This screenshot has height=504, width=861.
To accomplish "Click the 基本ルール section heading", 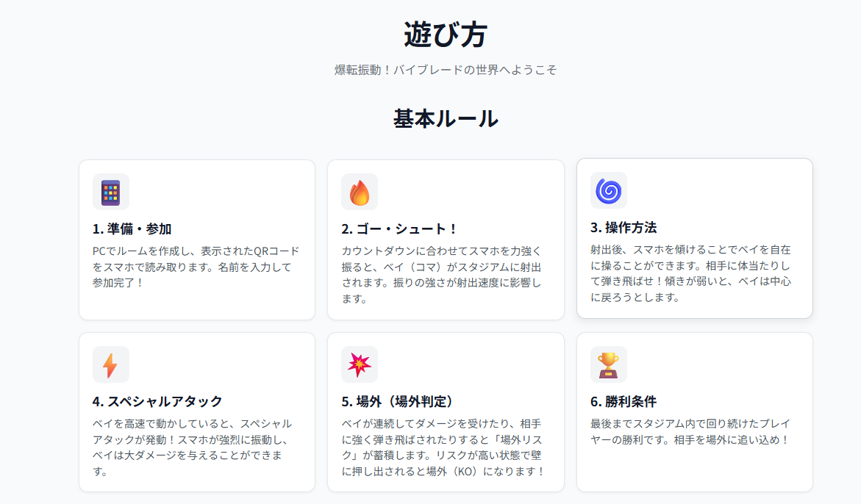I will point(446,118).
